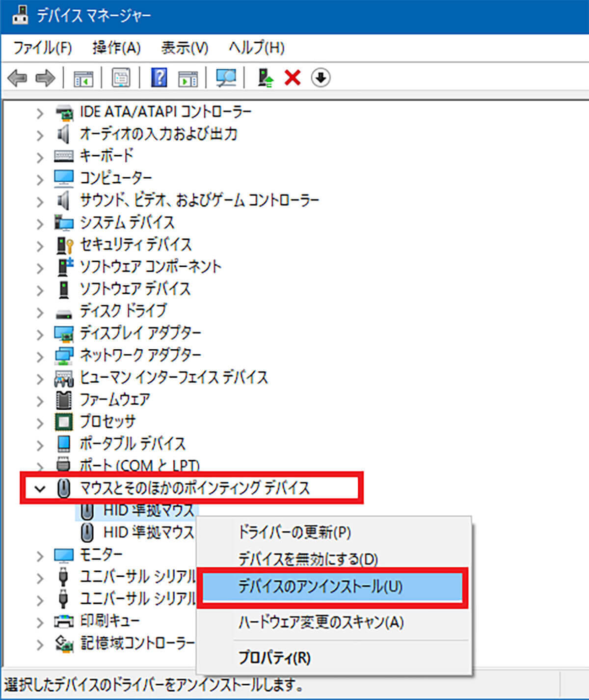
Task: Click the disk drive icon beside ディスク ドライブ
Action: point(64,314)
